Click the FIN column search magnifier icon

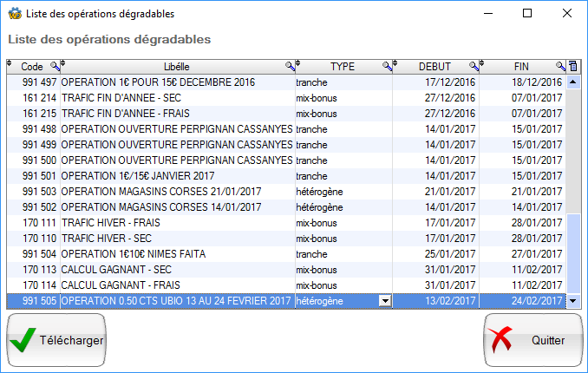[560, 66]
